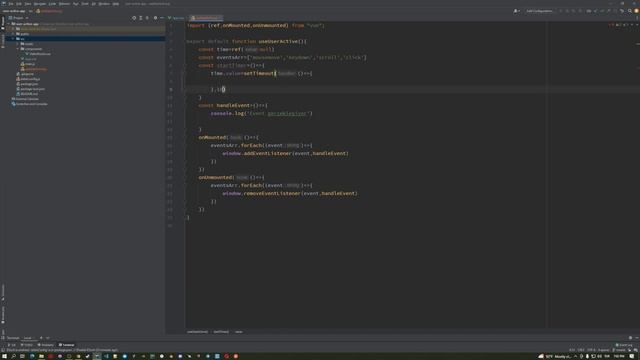Select opened file in Project tree icon
Screen dimensions: 640x360
pos(134,18)
